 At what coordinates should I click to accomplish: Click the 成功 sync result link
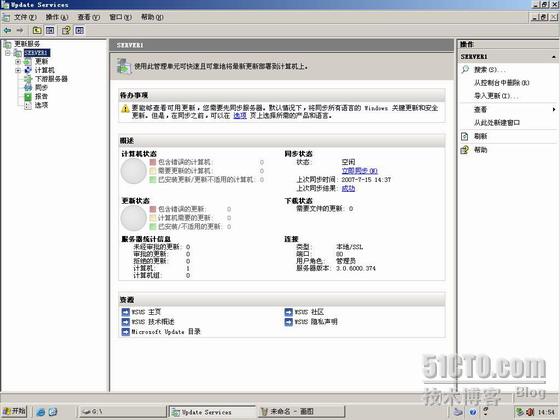click(x=348, y=188)
